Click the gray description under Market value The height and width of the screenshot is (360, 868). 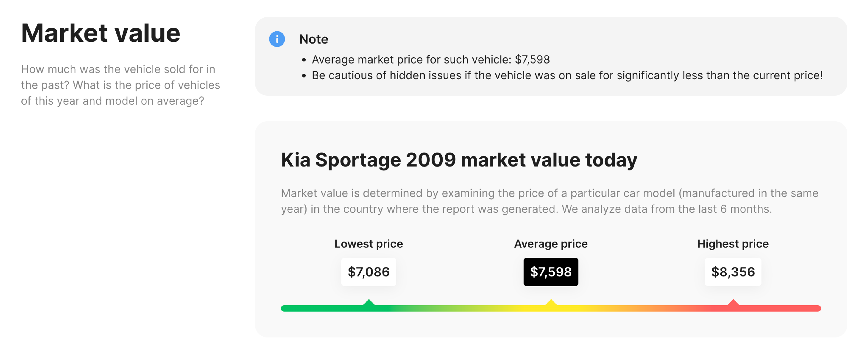point(120,85)
